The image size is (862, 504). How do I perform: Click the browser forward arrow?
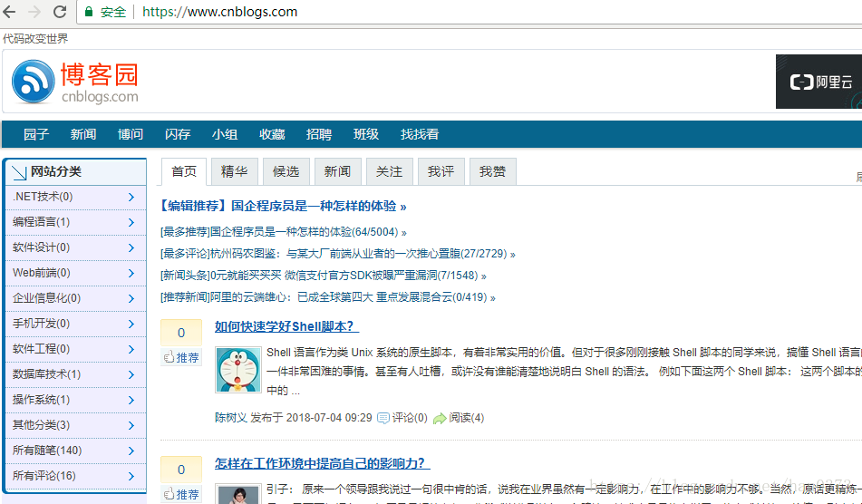tap(34, 12)
